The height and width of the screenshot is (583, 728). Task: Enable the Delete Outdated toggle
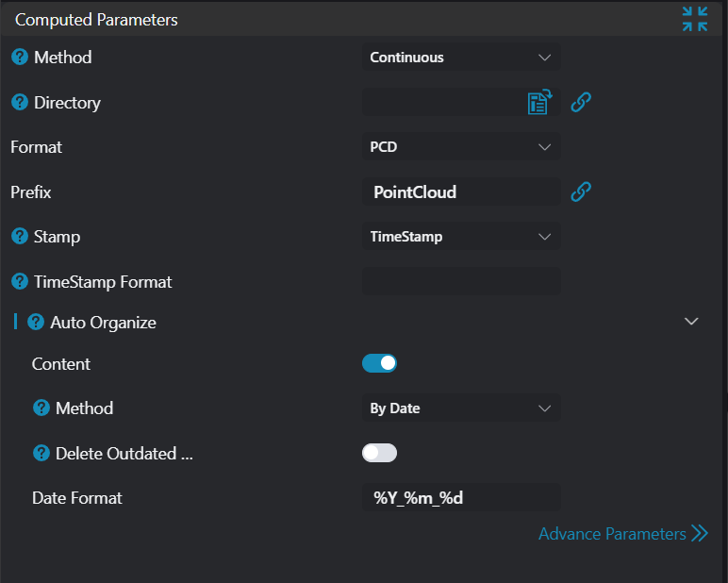point(379,453)
